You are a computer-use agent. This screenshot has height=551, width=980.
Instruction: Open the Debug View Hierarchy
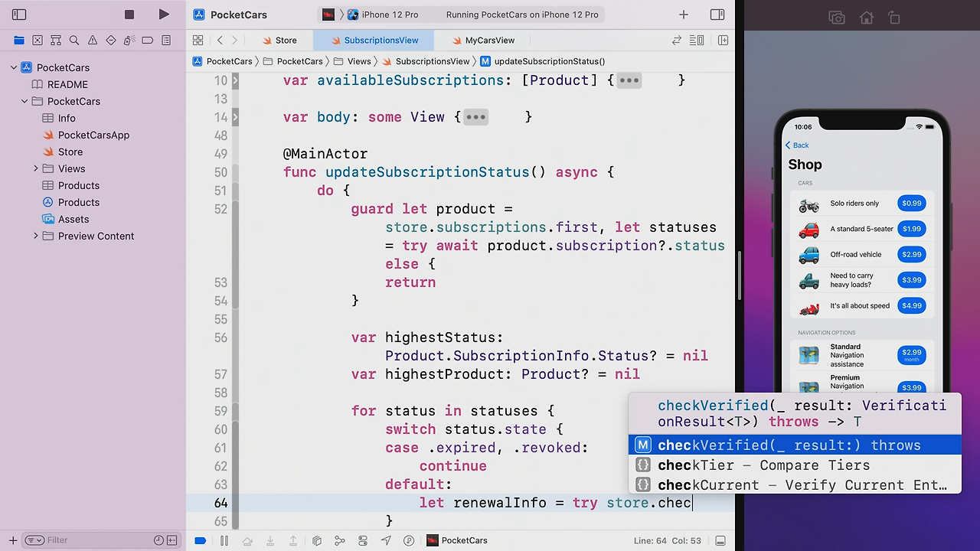tap(317, 540)
